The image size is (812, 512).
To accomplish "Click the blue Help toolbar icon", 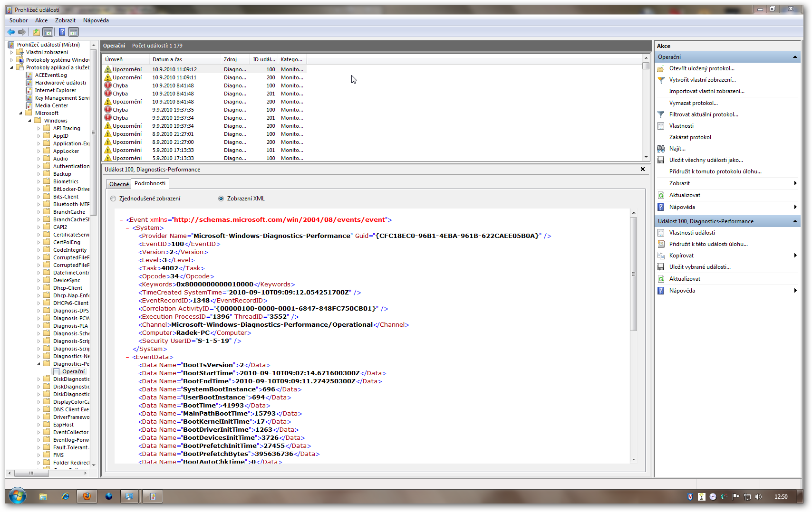I will pyautogui.click(x=62, y=32).
